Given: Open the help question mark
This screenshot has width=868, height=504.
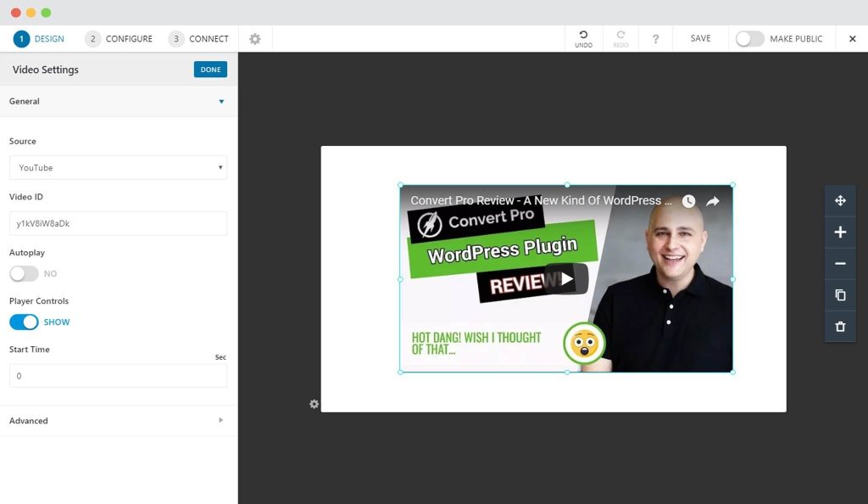Looking at the screenshot, I should point(655,39).
